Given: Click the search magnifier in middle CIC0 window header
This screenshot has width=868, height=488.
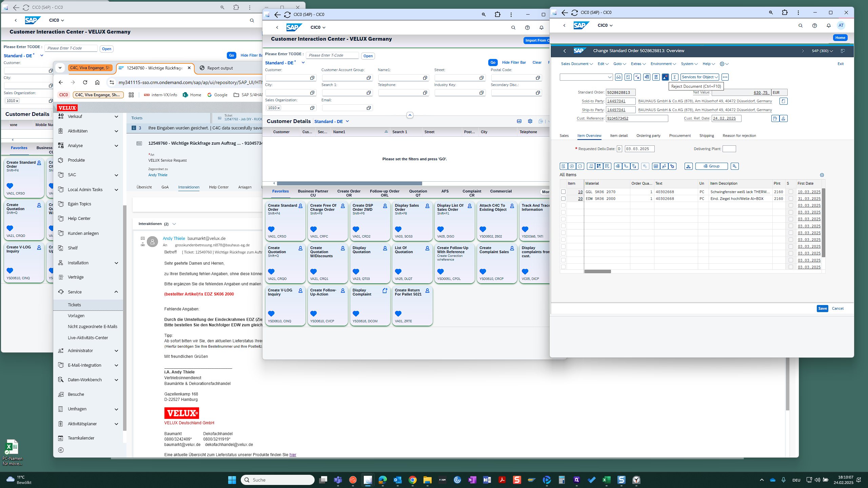Looking at the screenshot, I should pyautogui.click(x=513, y=27).
